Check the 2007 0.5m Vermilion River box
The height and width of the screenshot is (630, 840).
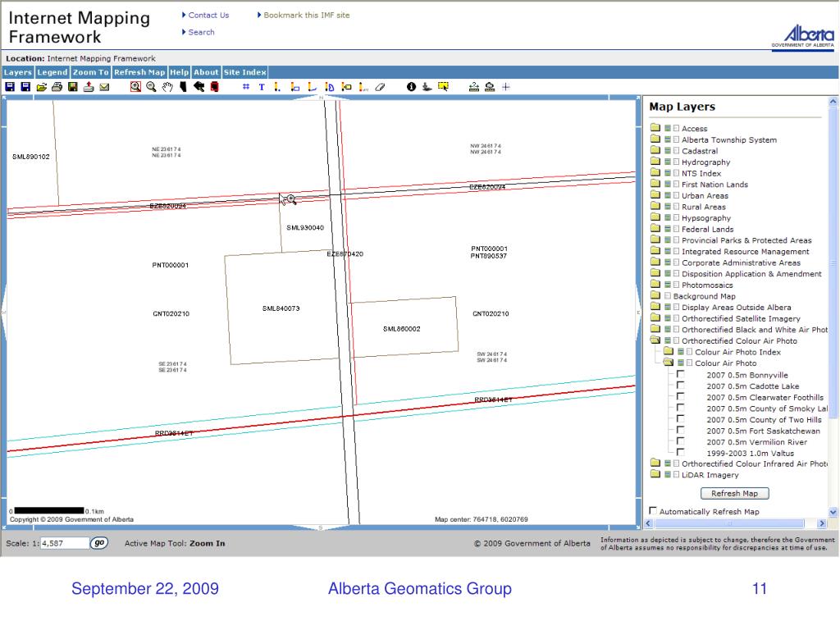680,441
